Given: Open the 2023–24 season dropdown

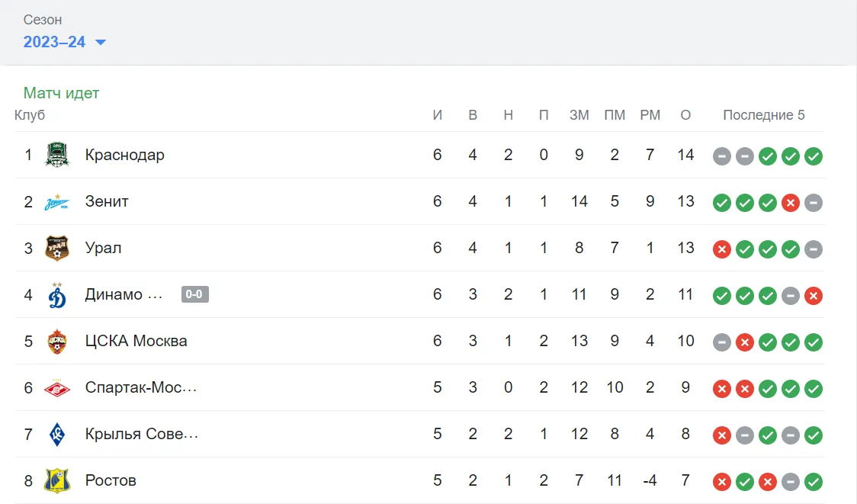Looking at the screenshot, I should click(65, 42).
